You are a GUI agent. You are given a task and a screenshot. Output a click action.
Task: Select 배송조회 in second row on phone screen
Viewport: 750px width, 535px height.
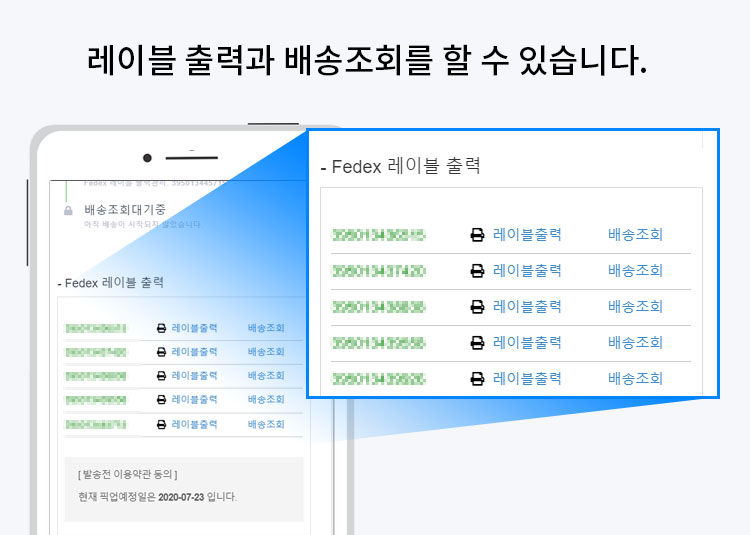[266, 352]
